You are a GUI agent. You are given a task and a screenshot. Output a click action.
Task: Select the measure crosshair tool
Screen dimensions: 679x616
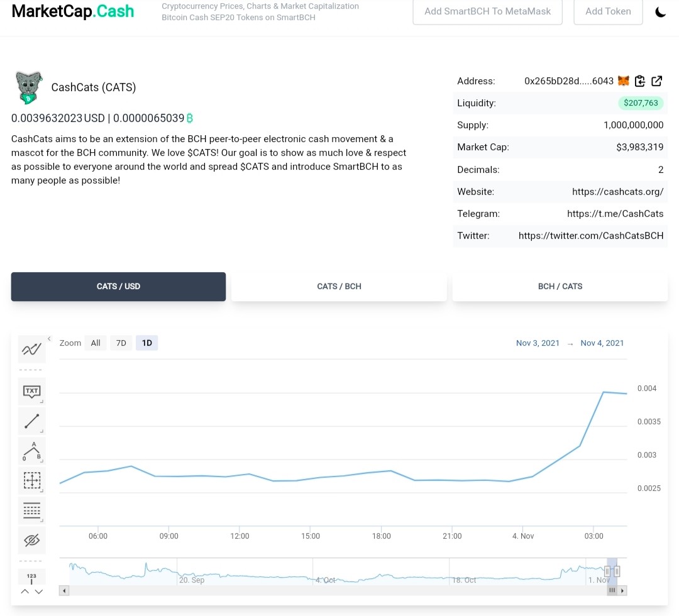click(x=31, y=480)
